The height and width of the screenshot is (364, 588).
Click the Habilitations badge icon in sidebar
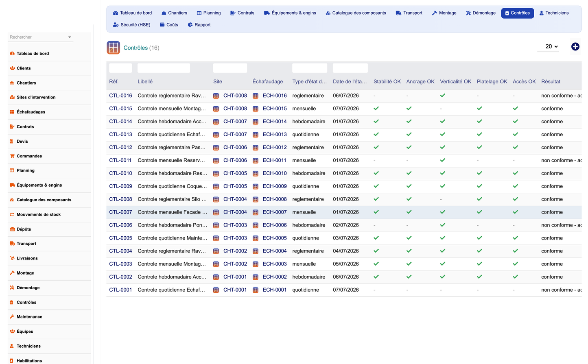pos(12,361)
